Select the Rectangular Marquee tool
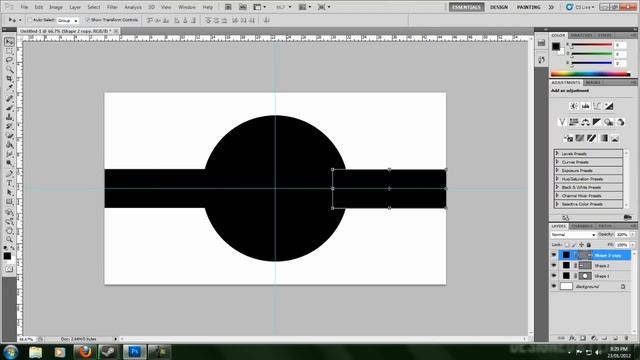Image resolution: width=640 pixels, height=360 pixels. tap(9, 51)
